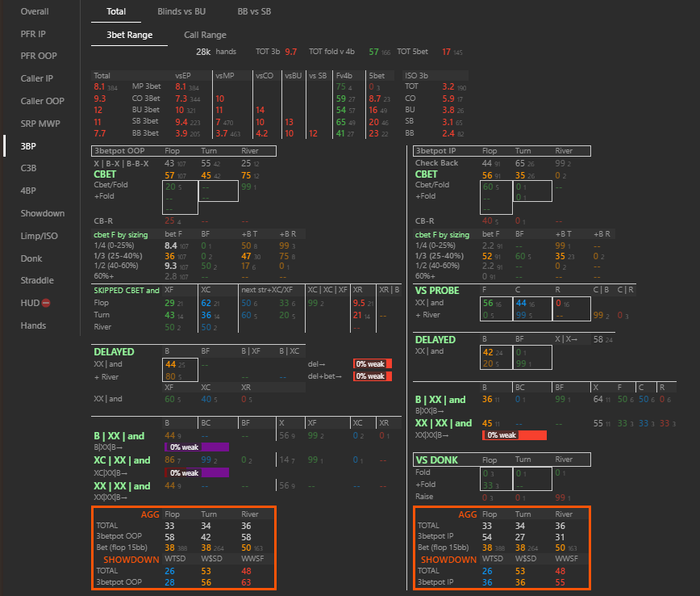Viewport: 700px width, 596px height.
Task: Click VS PROBE fold value 56
Action: [x=488, y=303]
